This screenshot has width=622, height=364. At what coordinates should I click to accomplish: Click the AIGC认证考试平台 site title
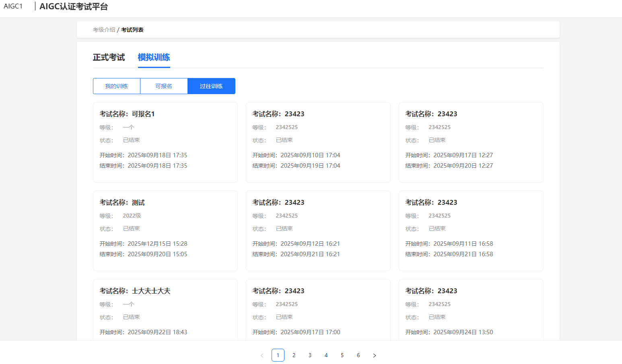coord(74,6)
